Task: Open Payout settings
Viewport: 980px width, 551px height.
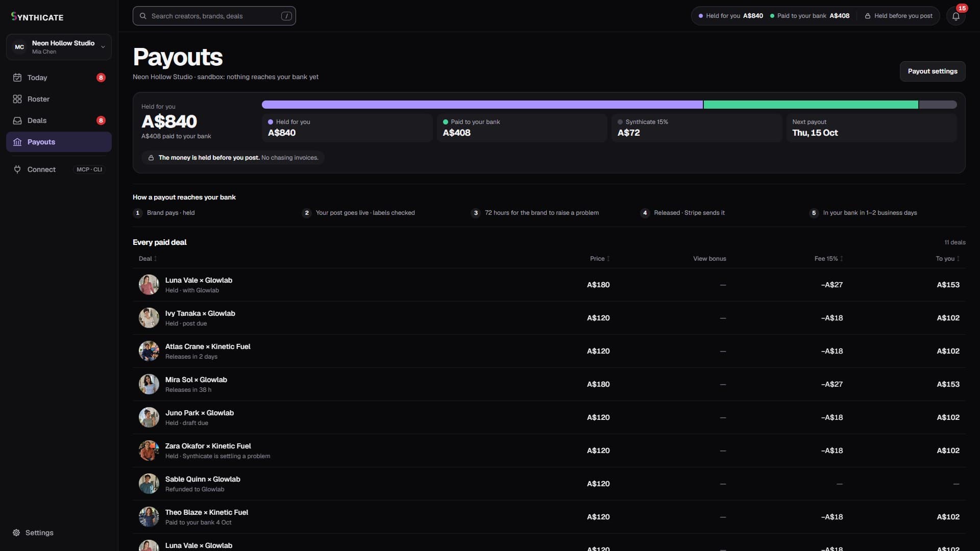Action: point(932,71)
